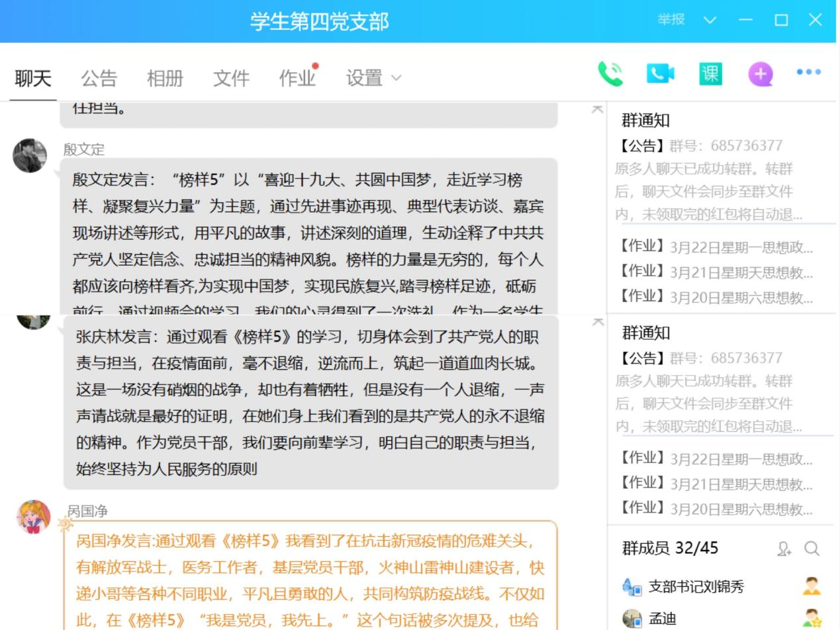Go to the 文件 tab
The image size is (840, 630).
pyautogui.click(x=231, y=78)
